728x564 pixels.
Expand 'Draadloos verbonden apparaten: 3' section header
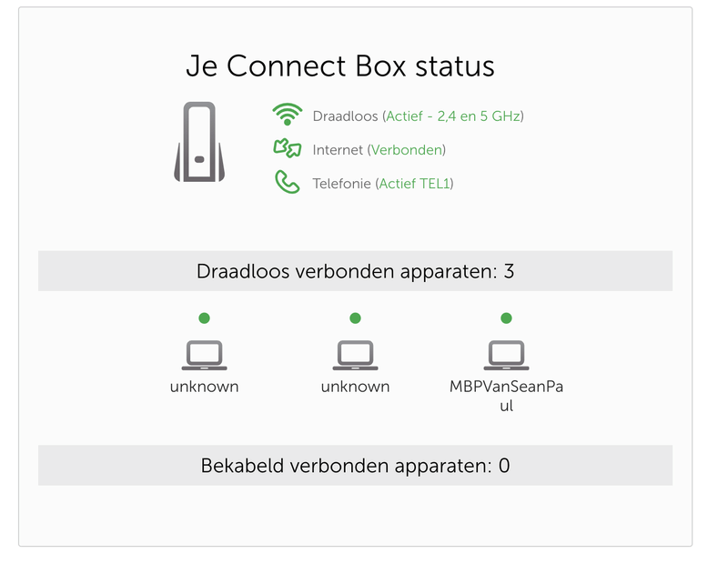click(x=355, y=271)
